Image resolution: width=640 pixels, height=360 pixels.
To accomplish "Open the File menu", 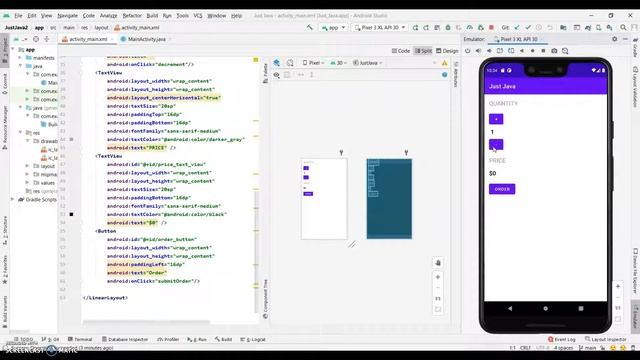I will [x=18, y=16].
